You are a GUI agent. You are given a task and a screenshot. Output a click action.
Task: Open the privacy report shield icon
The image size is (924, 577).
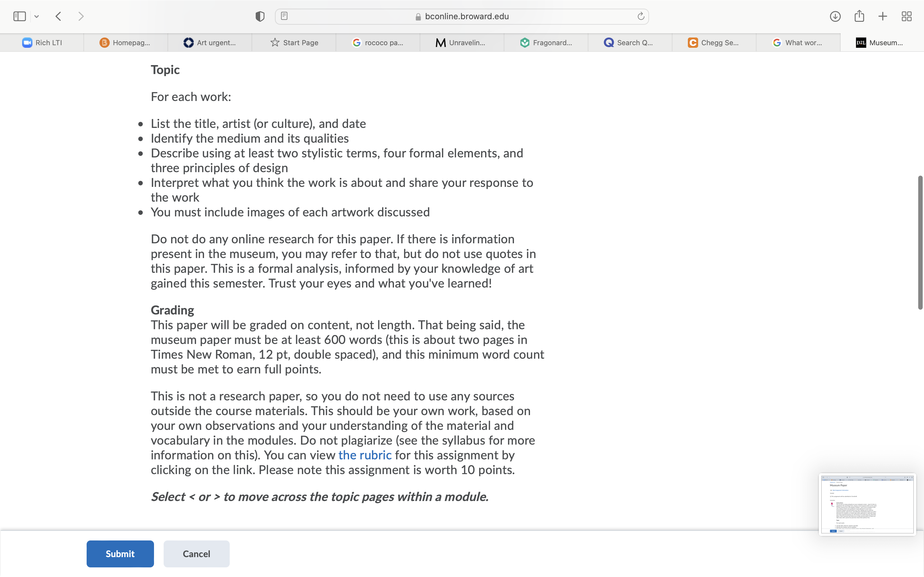coord(260,16)
